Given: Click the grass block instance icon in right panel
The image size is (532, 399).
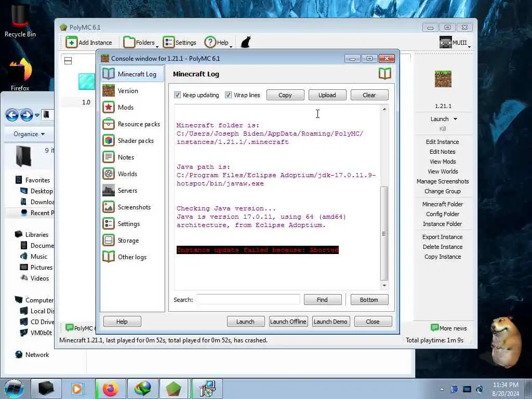Looking at the screenshot, I should (443, 79).
